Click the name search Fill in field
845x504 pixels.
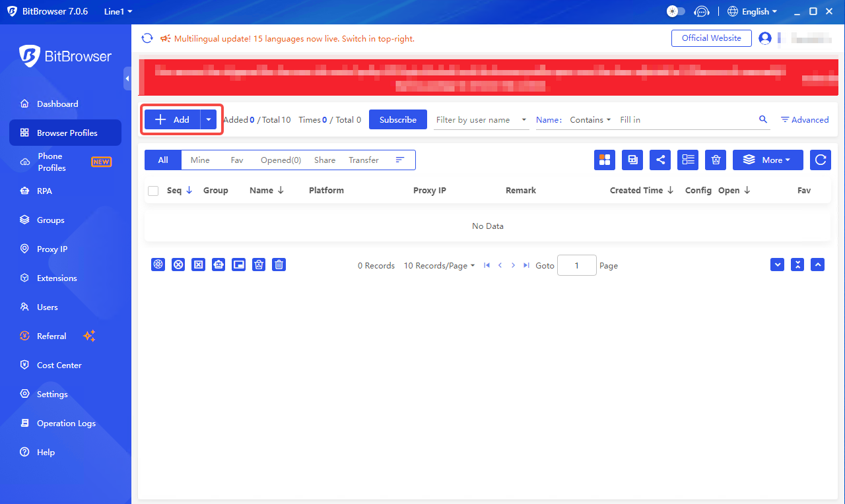(685, 120)
